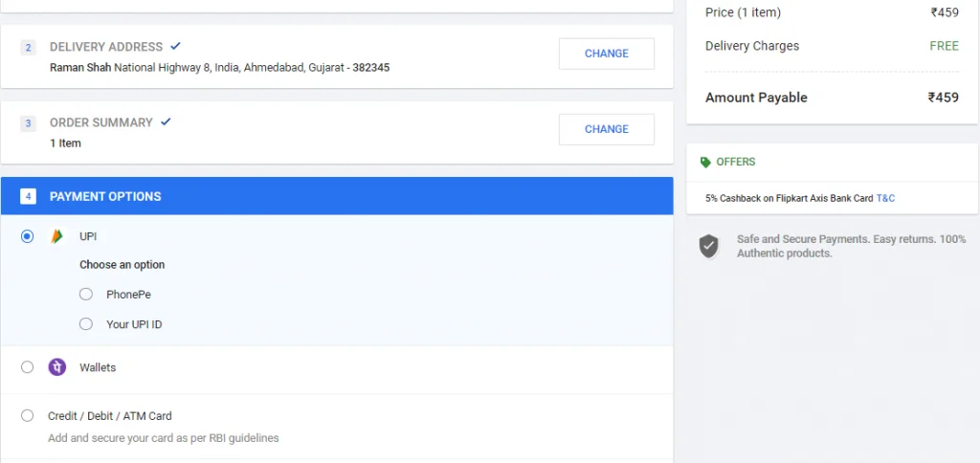Select the Your UPI ID radio option
The height and width of the screenshot is (463, 980).
pyautogui.click(x=86, y=324)
